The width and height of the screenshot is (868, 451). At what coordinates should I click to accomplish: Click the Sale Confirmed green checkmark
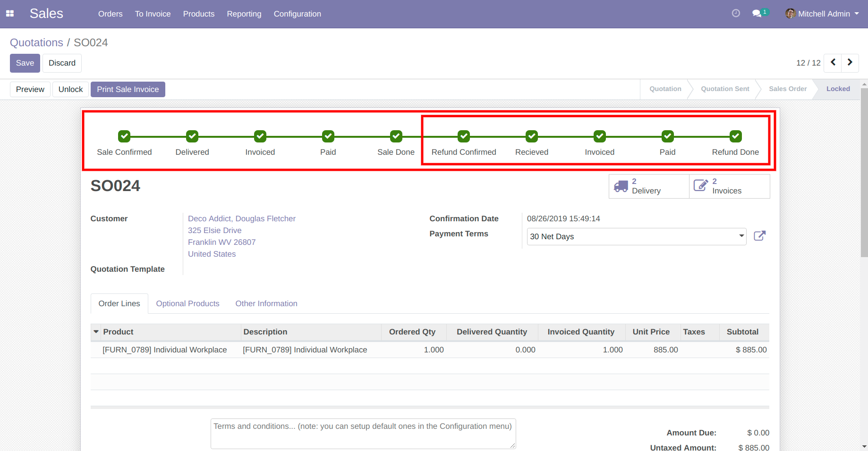[x=124, y=136]
